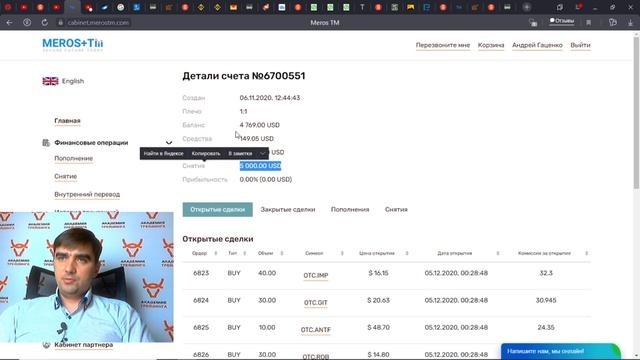640x360 pixels.
Task: Open the Напишите нам, мы онлайн chat button
Action: tap(561, 351)
